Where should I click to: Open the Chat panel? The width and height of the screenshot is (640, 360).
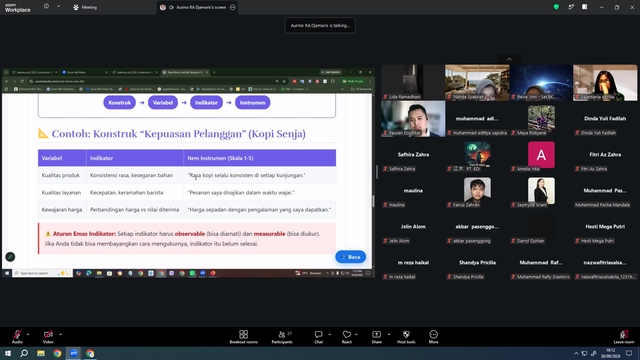click(318, 337)
